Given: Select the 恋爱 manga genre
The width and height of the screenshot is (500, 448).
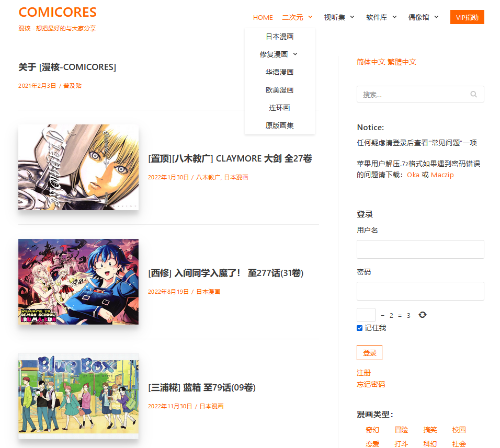Looking at the screenshot, I should tap(372, 444).
